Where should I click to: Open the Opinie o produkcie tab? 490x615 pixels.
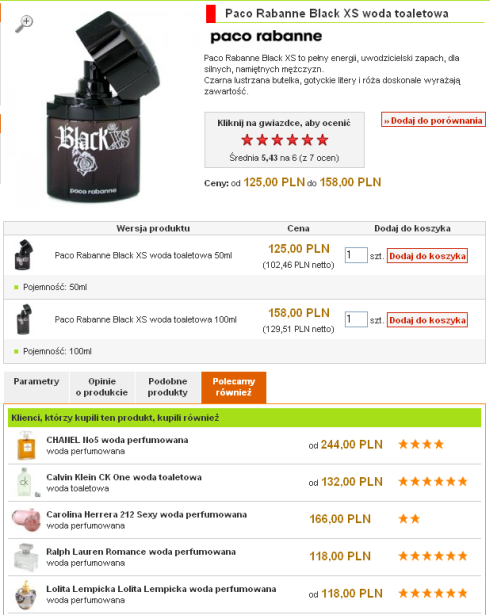pos(102,387)
